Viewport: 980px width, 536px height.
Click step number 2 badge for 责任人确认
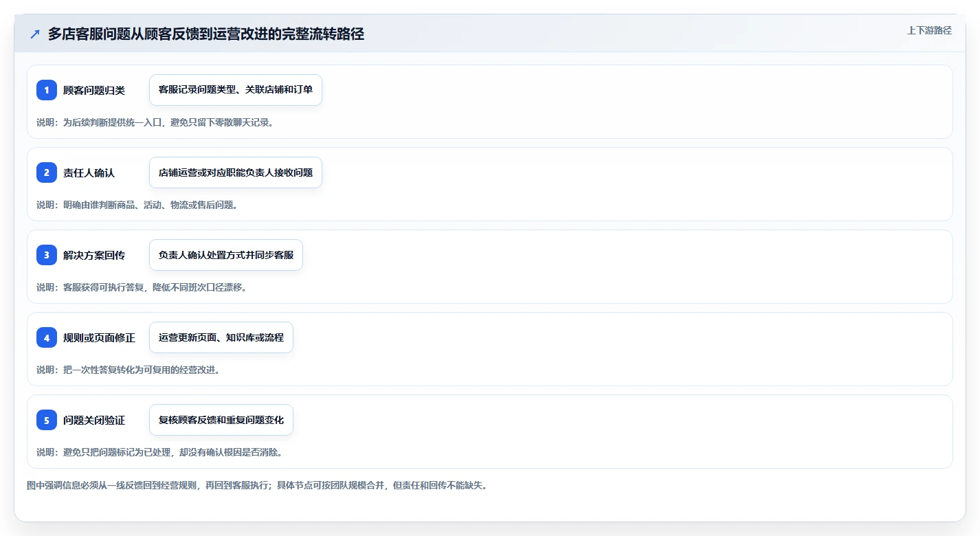[x=47, y=172]
